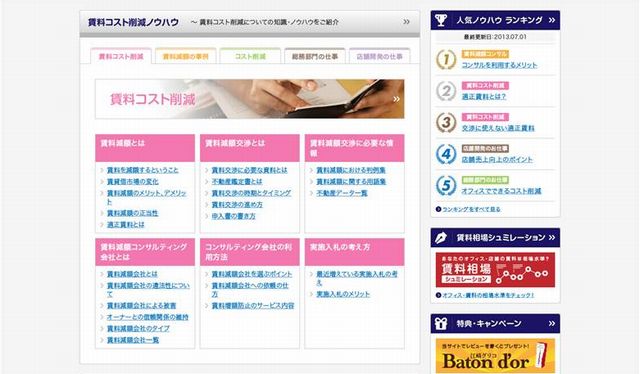Open the 賃料交渉の進め方 link
640x374 pixels.
click(237, 205)
